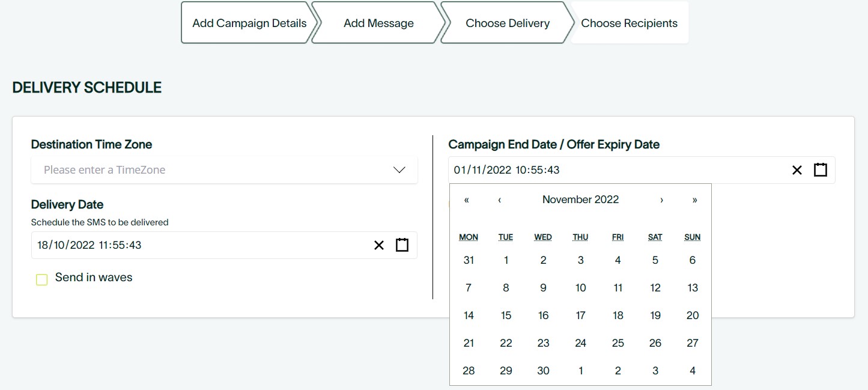Select November 20 in the calendar
Screen dimensions: 868x390
[693, 315]
